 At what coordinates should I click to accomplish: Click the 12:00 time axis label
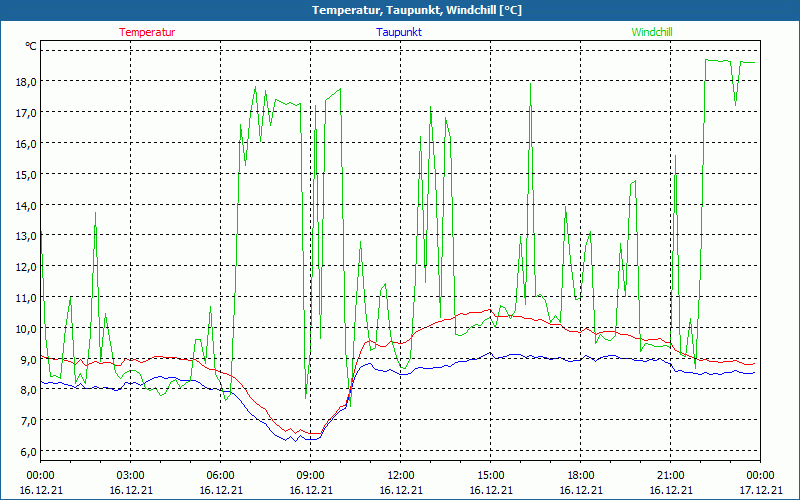tap(401, 476)
